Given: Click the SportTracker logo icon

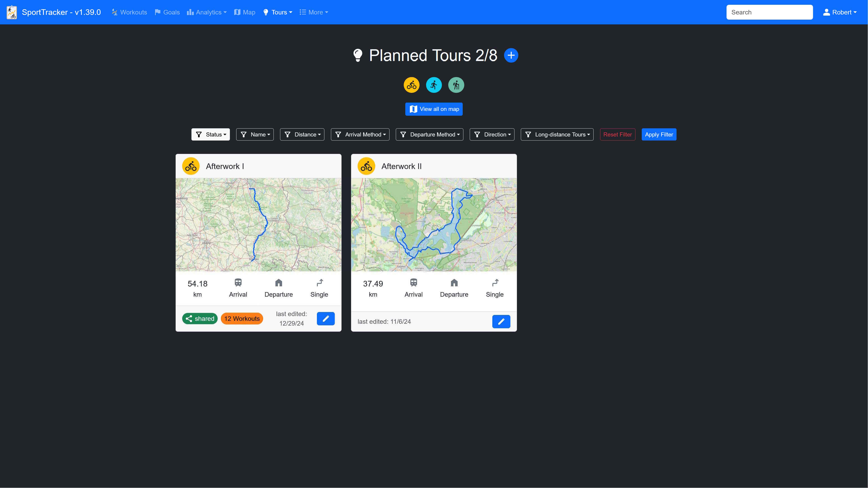Looking at the screenshot, I should (12, 12).
